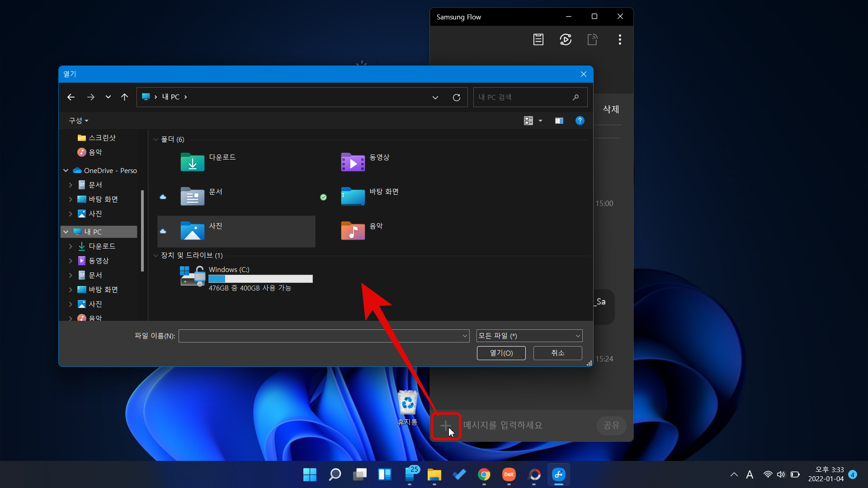Viewport: 868px width, 488px height.
Task: Open the notifications list icon in Samsung Flow
Action: [x=538, y=39]
